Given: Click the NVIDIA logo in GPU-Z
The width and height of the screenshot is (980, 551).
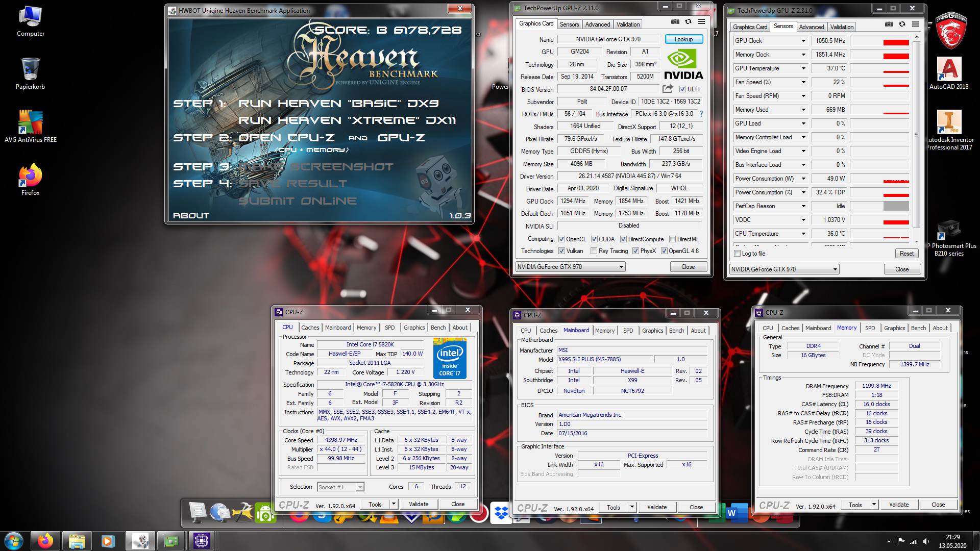Looking at the screenshot, I should (683, 65).
